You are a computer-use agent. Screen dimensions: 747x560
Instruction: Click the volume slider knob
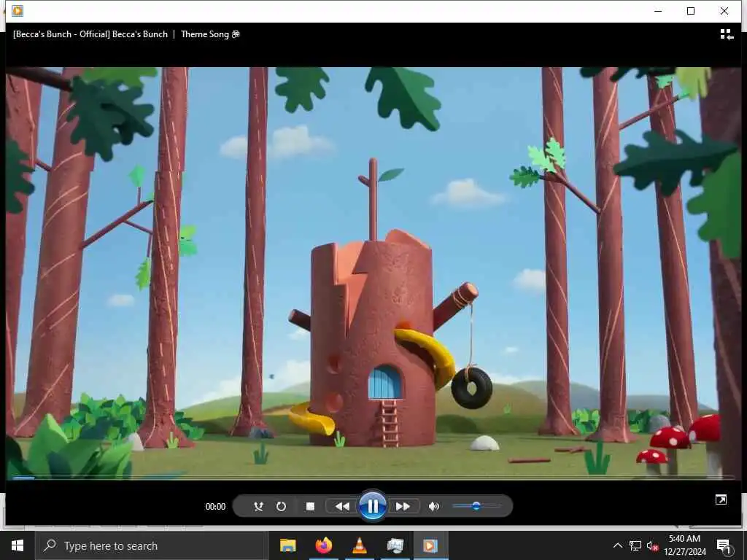coord(476,506)
